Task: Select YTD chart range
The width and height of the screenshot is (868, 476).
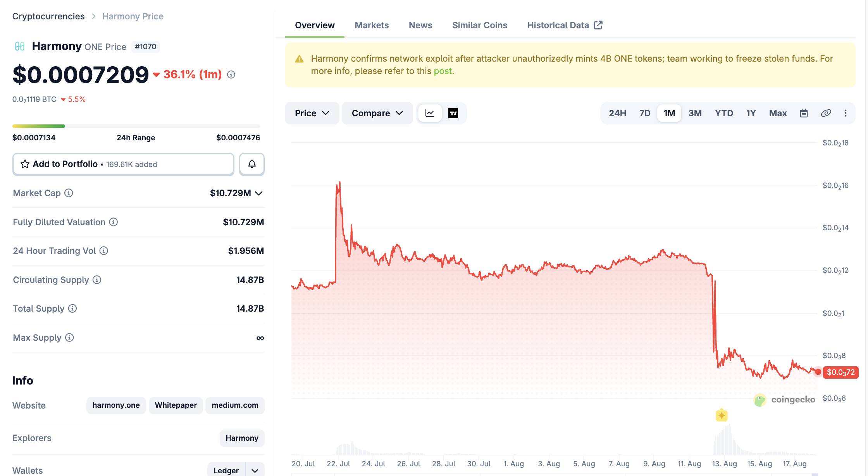Action: click(x=724, y=113)
